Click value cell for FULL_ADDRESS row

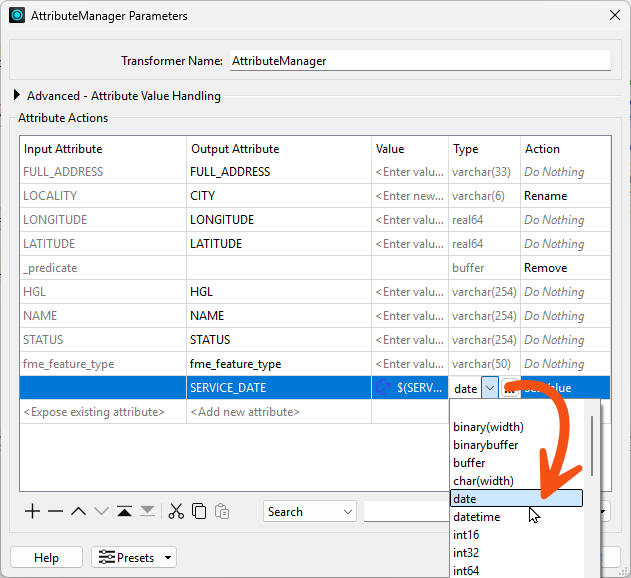click(410, 172)
